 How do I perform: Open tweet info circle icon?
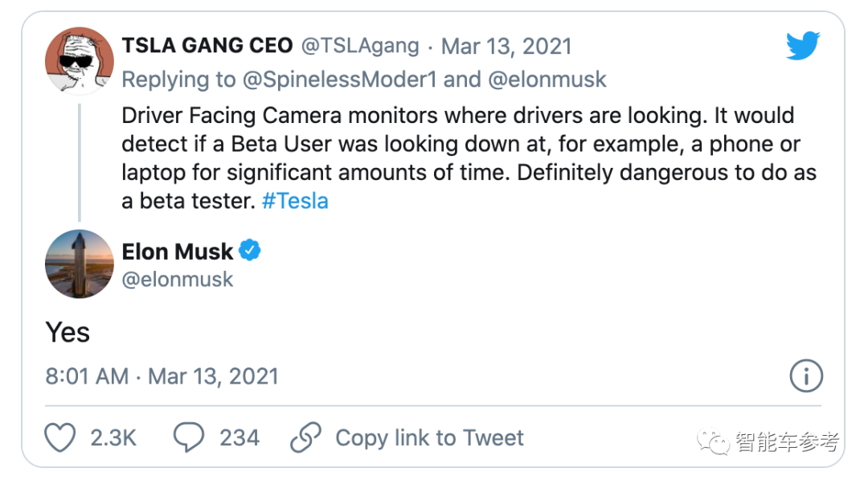click(x=806, y=375)
